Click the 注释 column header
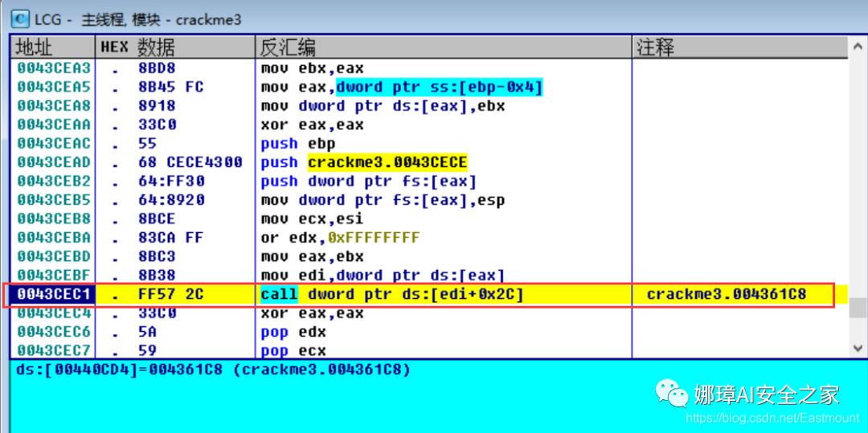This screenshot has height=433, width=868. click(x=740, y=48)
